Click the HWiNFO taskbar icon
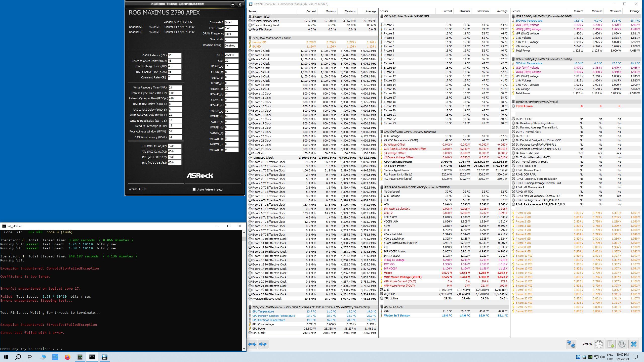The height and width of the screenshot is (362, 644). click(105, 357)
